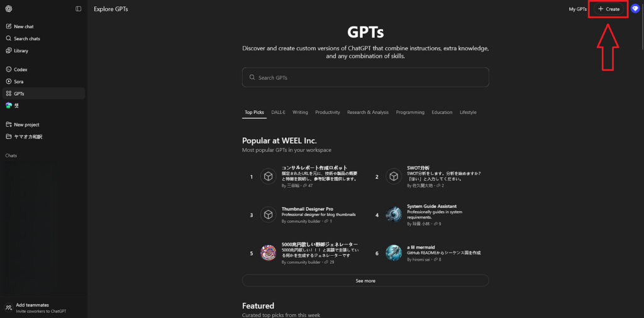
Task: Click the cube icon beside コンサルレポート作成ロボット
Action: pyautogui.click(x=268, y=176)
